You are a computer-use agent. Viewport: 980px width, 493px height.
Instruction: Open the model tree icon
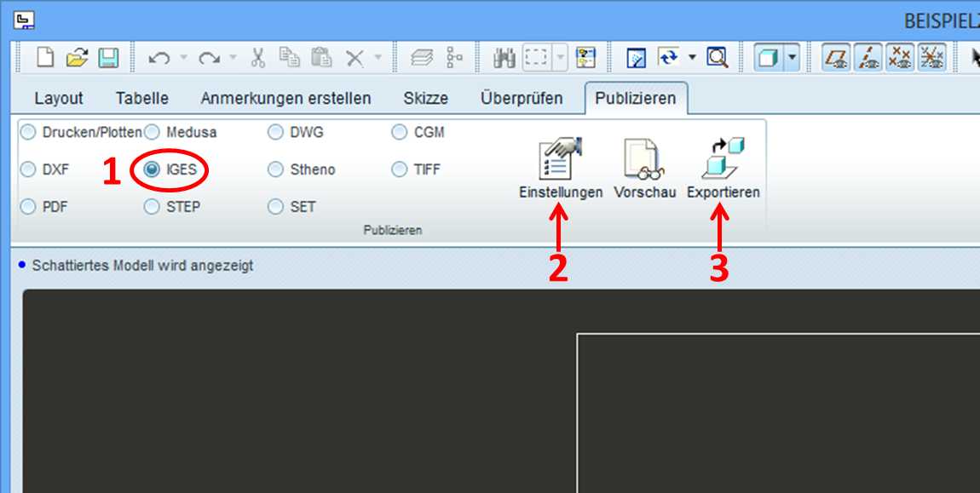pos(455,58)
